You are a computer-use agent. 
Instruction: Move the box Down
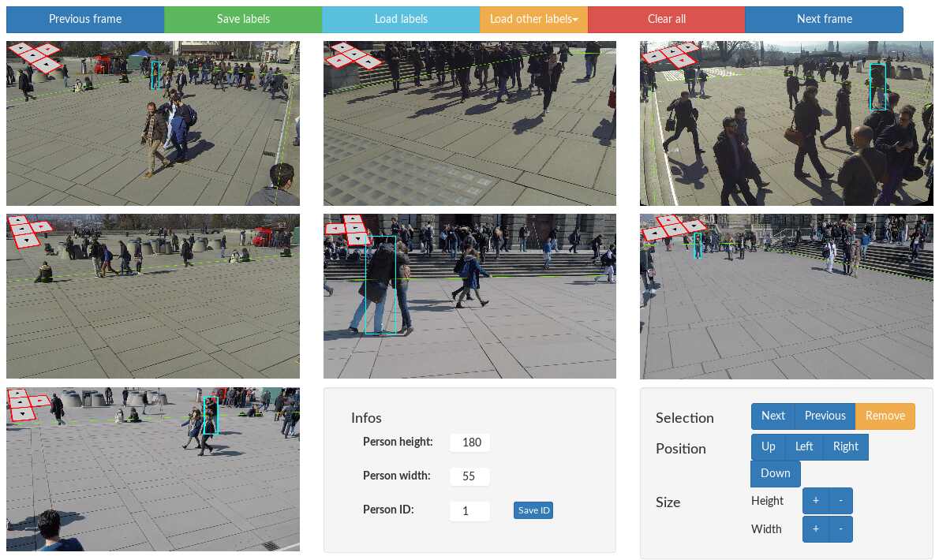click(776, 473)
